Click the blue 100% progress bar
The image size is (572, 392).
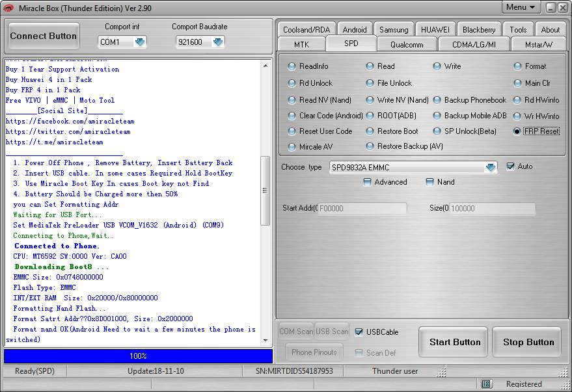click(x=138, y=356)
